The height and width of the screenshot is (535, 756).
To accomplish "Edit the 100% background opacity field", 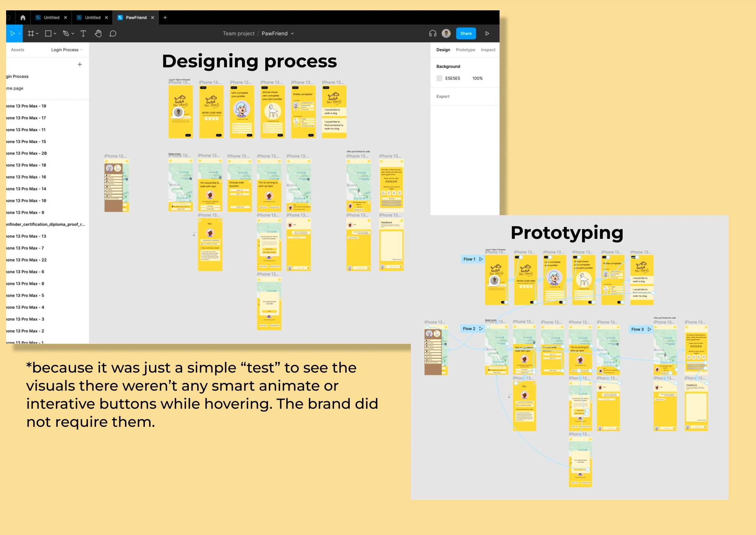I will click(477, 78).
